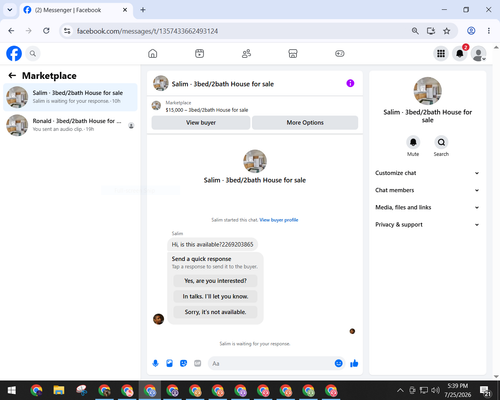Click the taskbar clock showing 5:39 PM
The width and height of the screenshot is (500, 400).
click(458, 390)
